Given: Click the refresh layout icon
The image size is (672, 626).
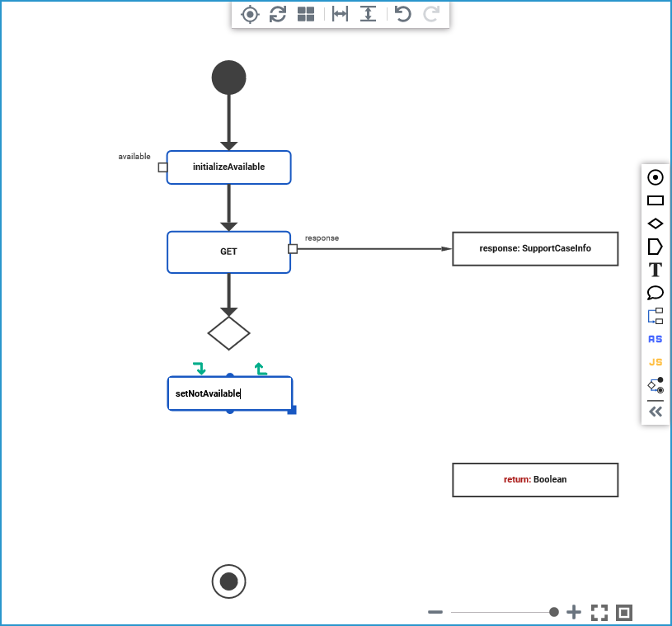Looking at the screenshot, I should point(278,14).
